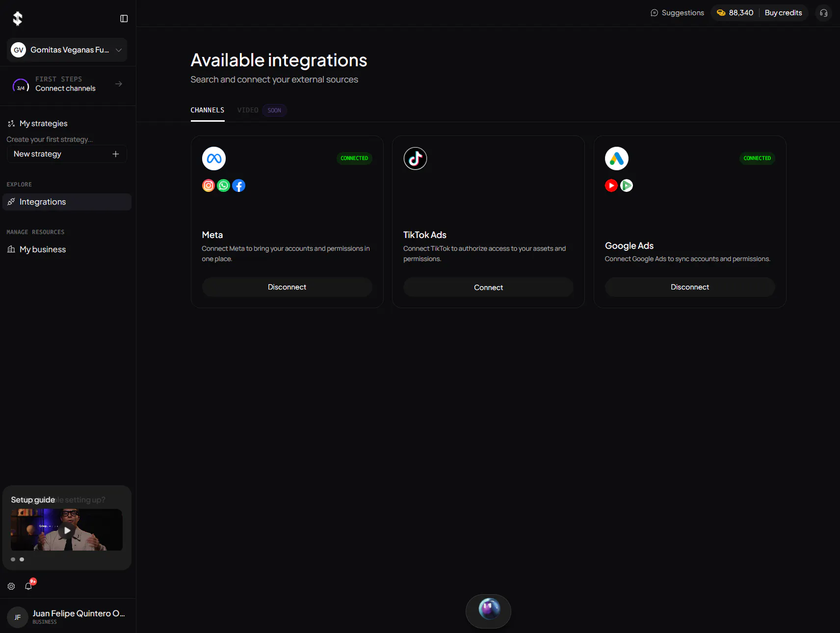The width and height of the screenshot is (840, 633).
Task: Click the GV workspace avatar
Action: tap(19, 50)
